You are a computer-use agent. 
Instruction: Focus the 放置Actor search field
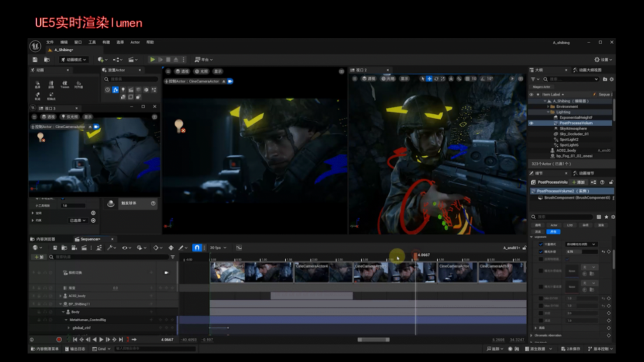131,79
